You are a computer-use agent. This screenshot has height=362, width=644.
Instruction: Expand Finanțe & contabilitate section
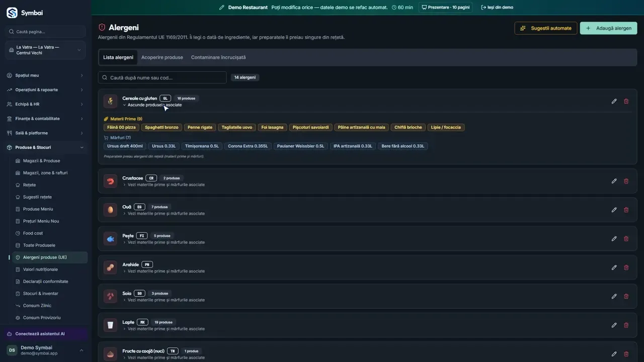(x=46, y=119)
